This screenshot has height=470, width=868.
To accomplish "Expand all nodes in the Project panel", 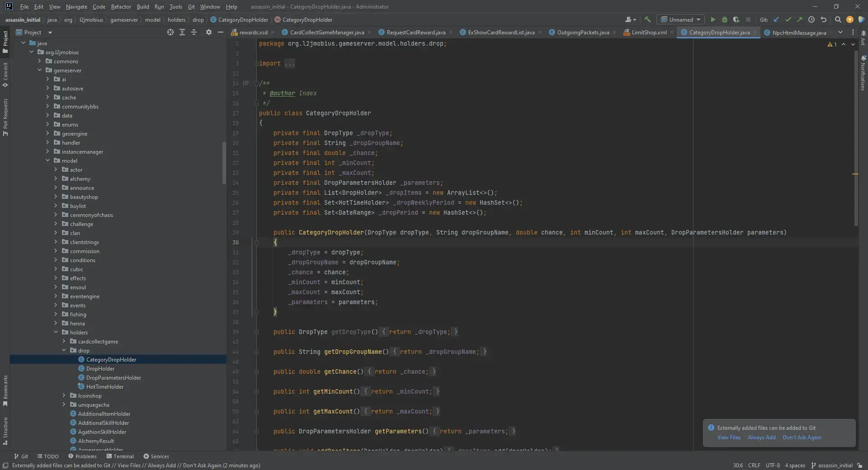I will (x=182, y=32).
